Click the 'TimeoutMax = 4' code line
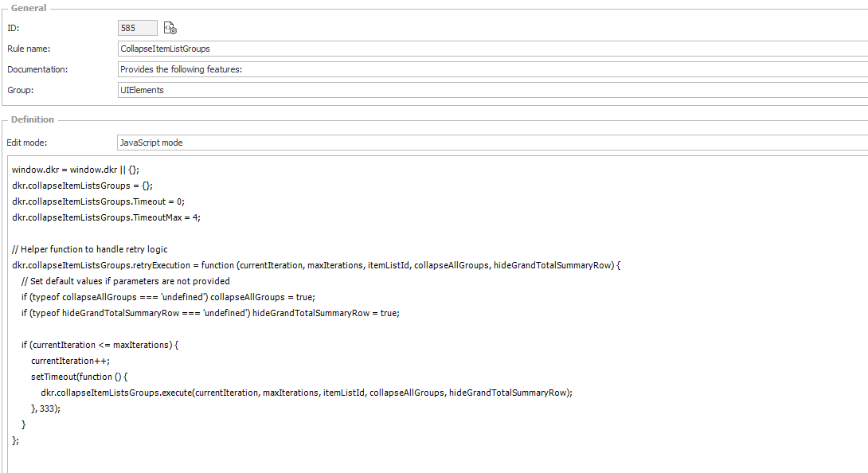868x473 pixels. 106,217
